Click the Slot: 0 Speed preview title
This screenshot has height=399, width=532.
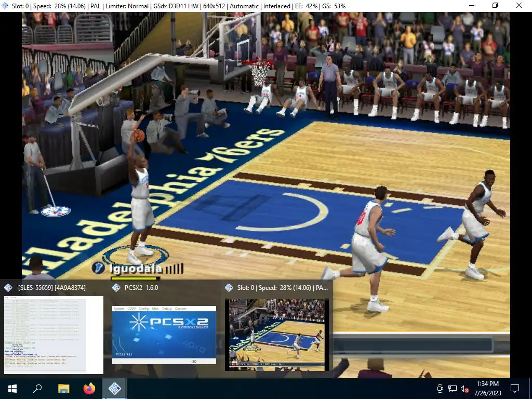(282, 288)
